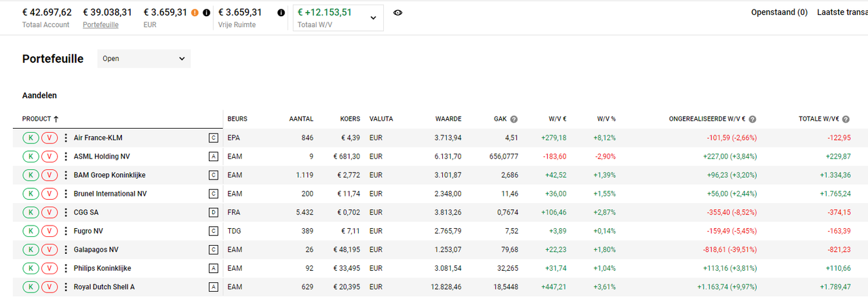Click the K buy button for Air France-KLM
The image size is (868, 302).
(x=31, y=138)
